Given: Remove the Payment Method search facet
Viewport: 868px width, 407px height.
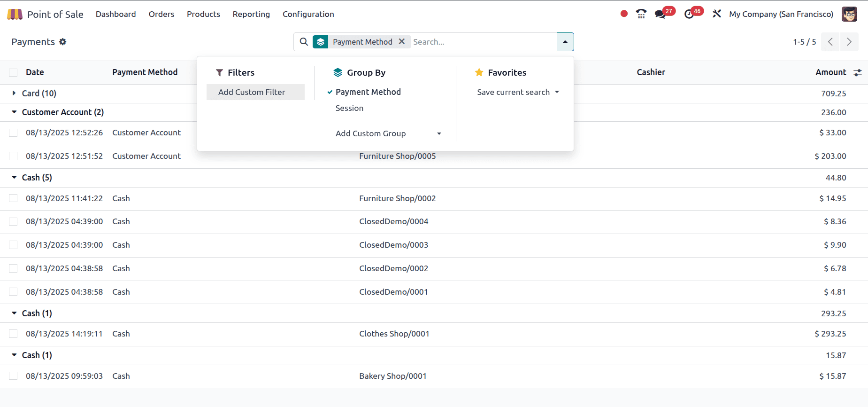Looking at the screenshot, I should click(x=402, y=41).
